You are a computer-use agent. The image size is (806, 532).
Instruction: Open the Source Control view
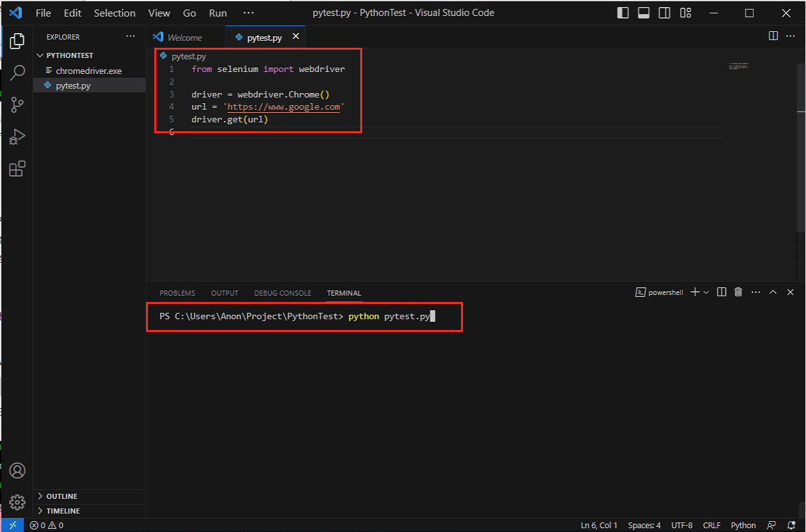(17, 104)
